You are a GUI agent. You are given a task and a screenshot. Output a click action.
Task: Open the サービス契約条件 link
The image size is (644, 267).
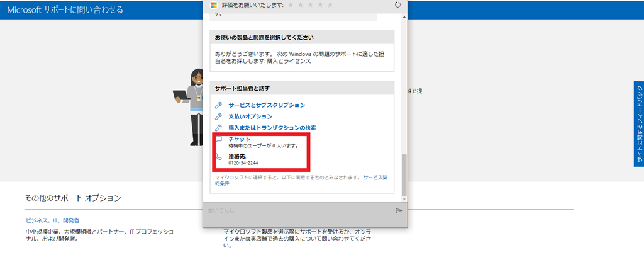coord(301,181)
